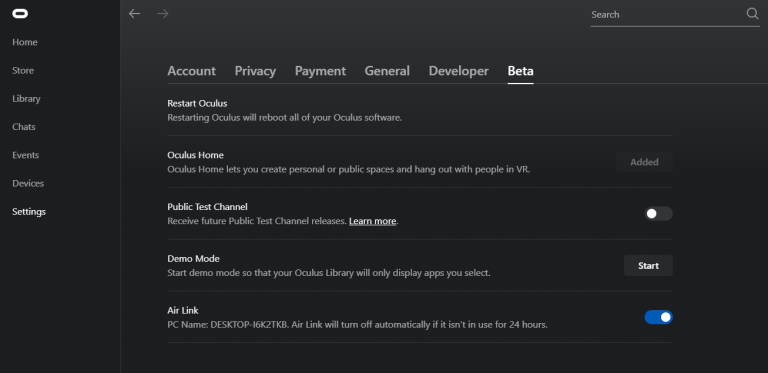
Task: Switch to the Privacy tab
Action: (x=255, y=71)
